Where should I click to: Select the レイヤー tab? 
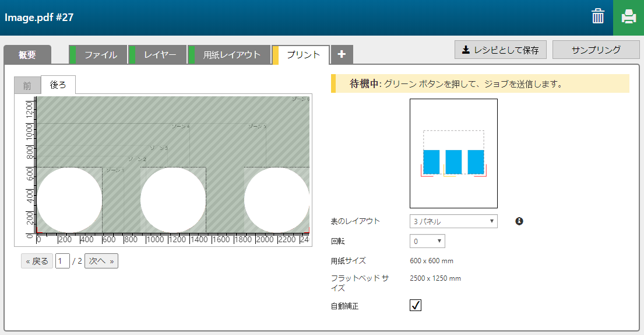(160, 55)
